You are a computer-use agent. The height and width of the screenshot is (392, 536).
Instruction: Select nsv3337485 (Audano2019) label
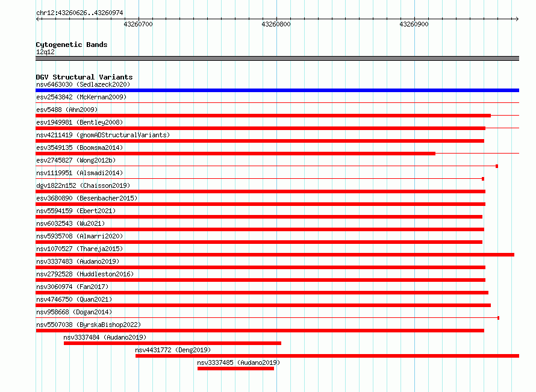238,362
